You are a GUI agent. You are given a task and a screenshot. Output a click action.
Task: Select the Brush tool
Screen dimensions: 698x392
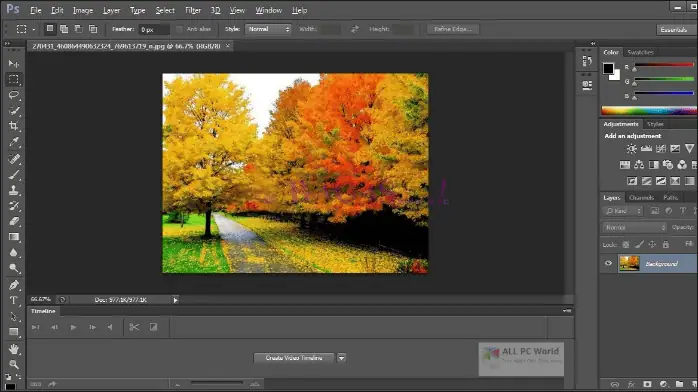14,174
